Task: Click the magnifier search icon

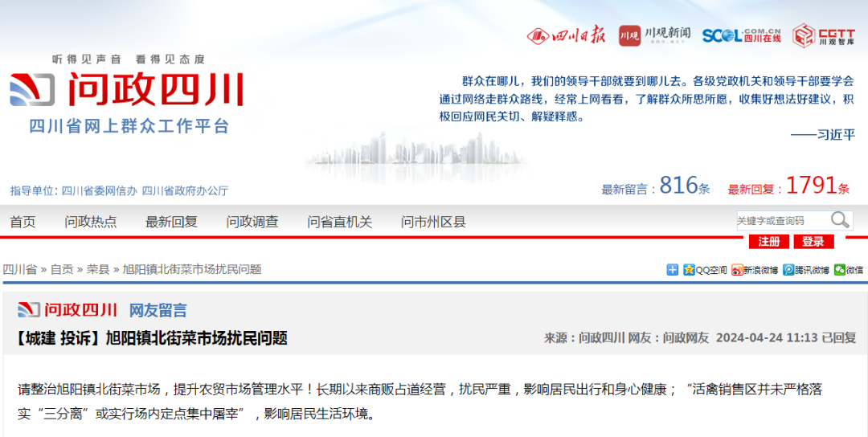Action: (840, 220)
